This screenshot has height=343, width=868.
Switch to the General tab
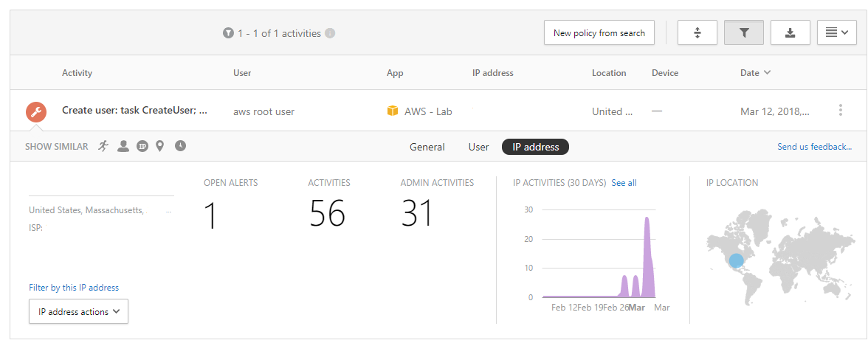pos(427,148)
